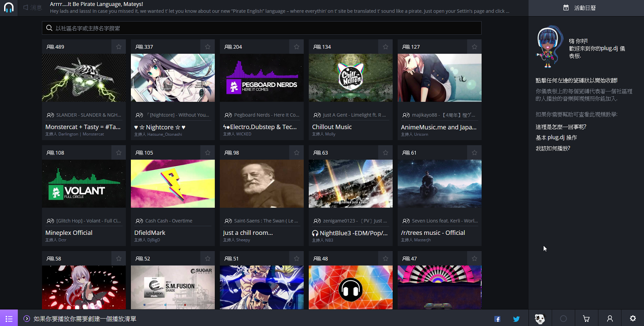This screenshot has height=326, width=644.
Task: Open the Saint-Saens portrait thumbnail
Action: [262, 184]
